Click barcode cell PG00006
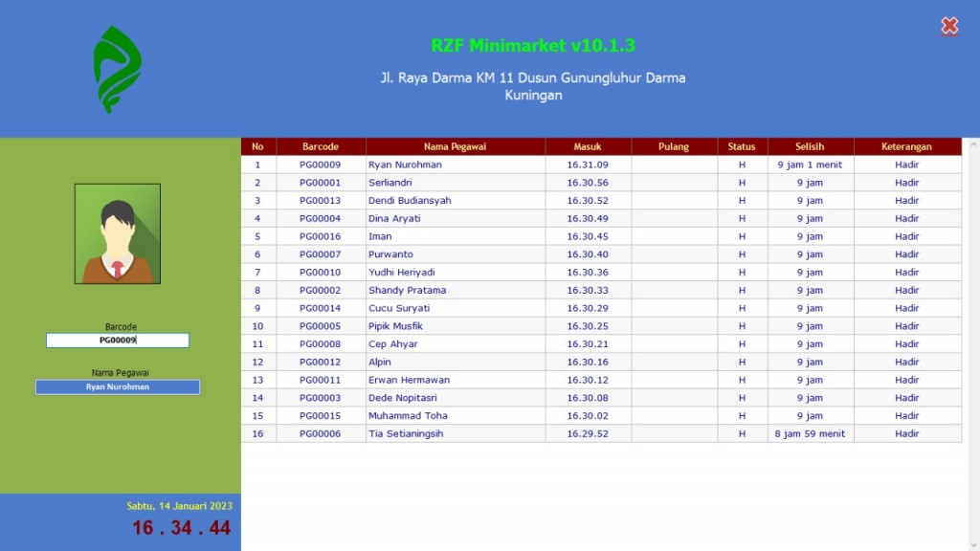 pos(320,433)
